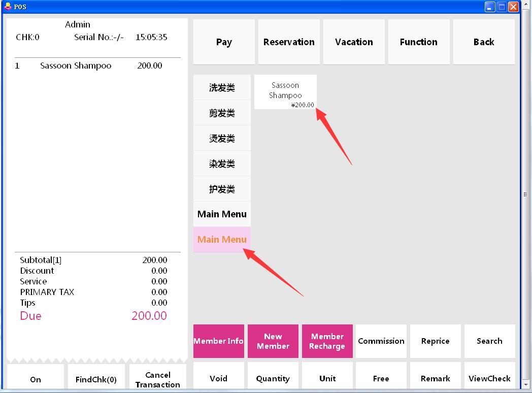Image resolution: width=532 pixels, height=393 pixels.
Task: Click the right-side vertical scrollbar grip
Action: point(525,194)
